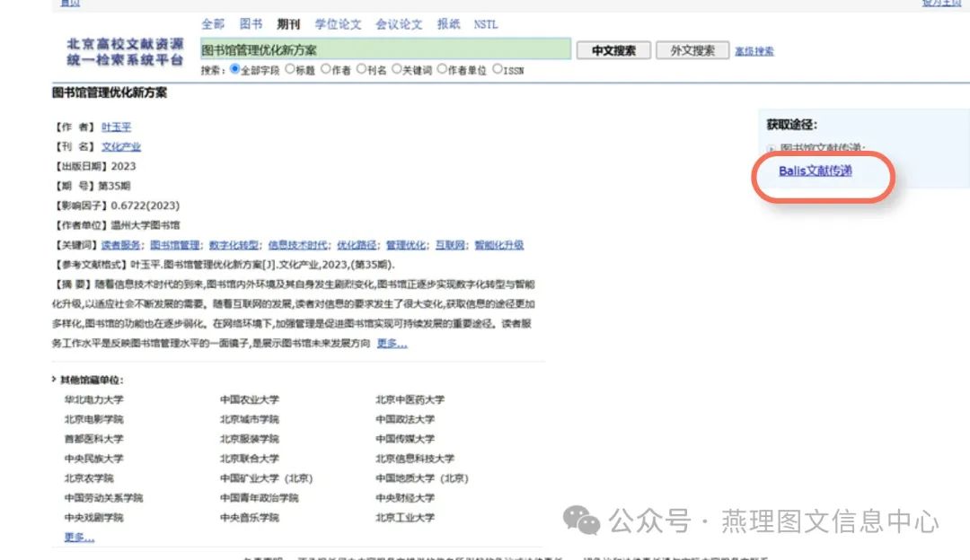Show more holding libraries via 更多...
This screenshot has height=560, width=970.
pyautogui.click(x=79, y=538)
